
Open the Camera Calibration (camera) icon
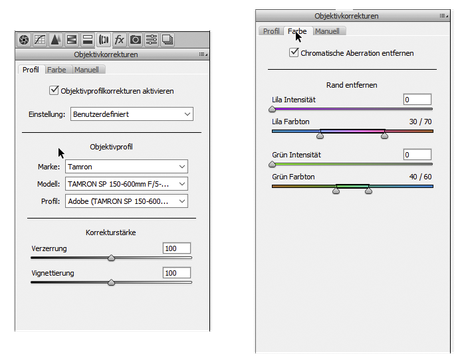pyautogui.click(x=135, y=40)
